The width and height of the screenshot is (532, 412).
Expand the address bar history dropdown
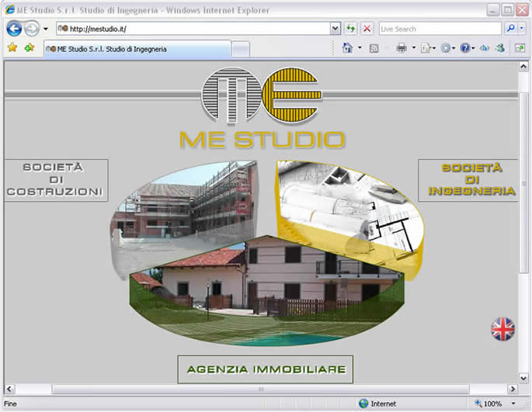click(335, 29)
